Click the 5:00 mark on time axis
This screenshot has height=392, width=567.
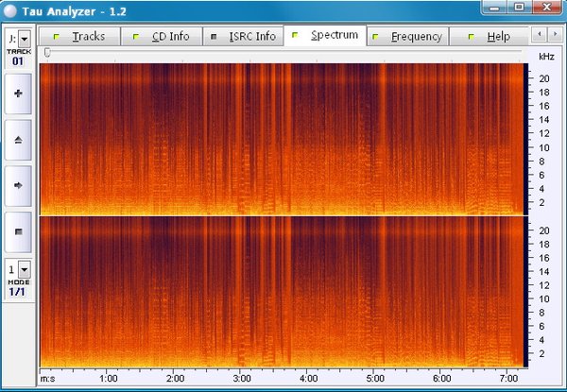pyautogui.click(x=375, y=379)
